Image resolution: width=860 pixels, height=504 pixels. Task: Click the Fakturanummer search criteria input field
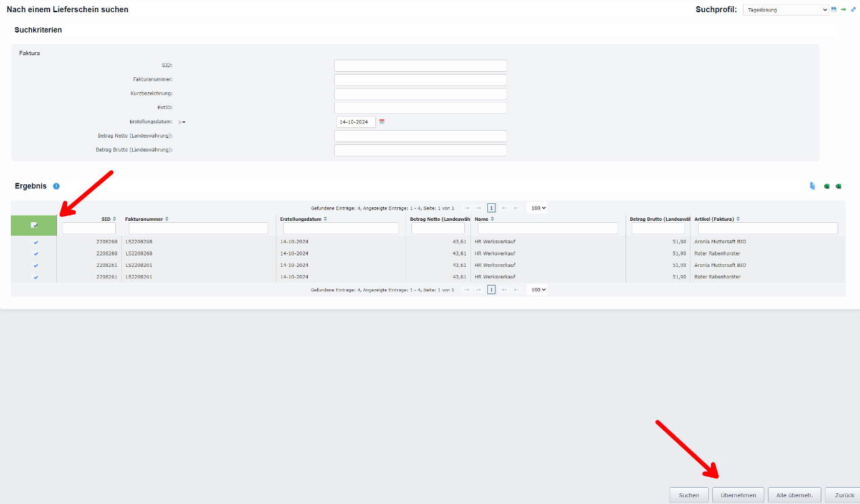[x=420, y=80]
